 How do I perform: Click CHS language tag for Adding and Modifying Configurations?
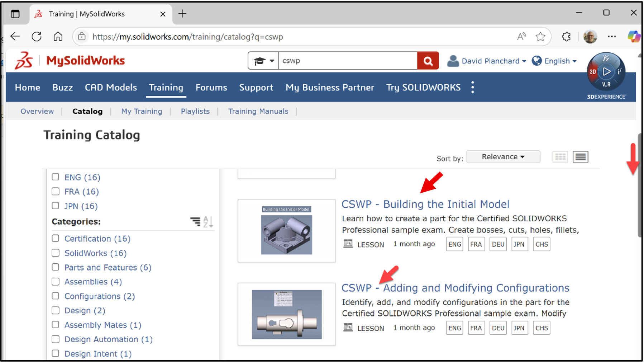pos(542,328)
